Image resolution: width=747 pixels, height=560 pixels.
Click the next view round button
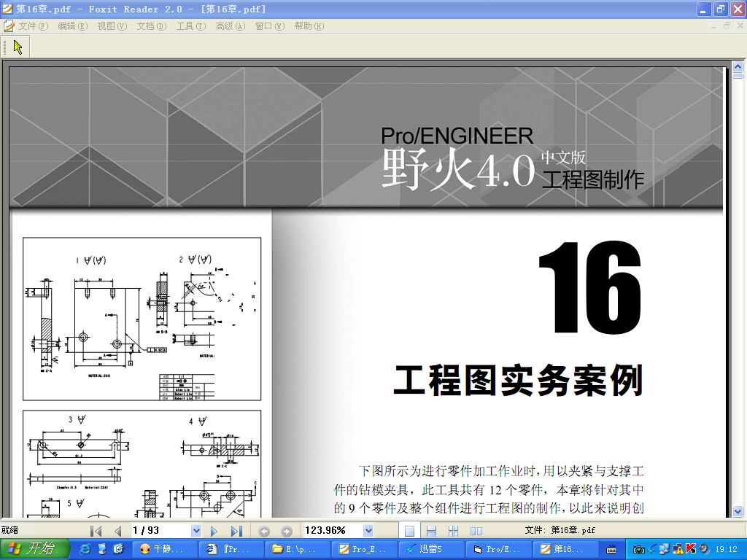(286, 531)
